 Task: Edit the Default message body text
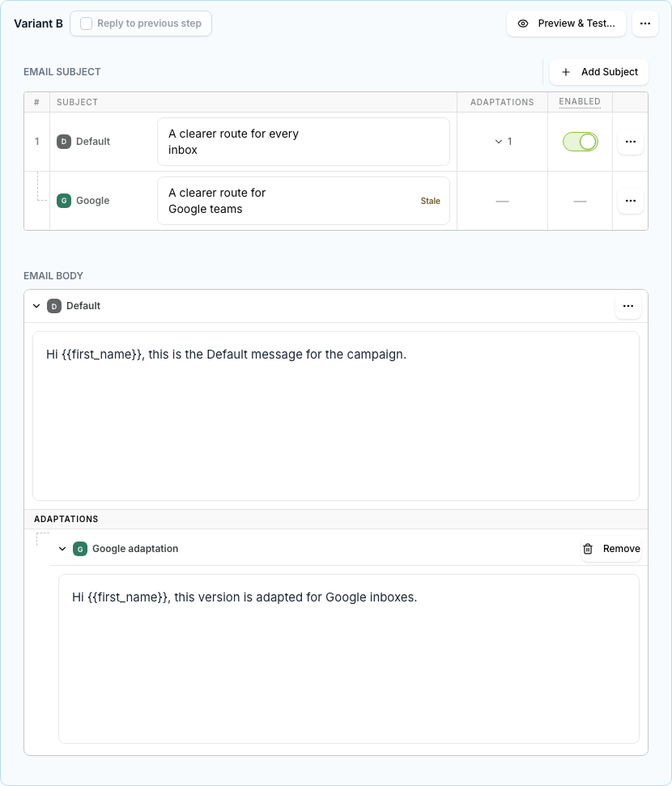pos(336,416)
